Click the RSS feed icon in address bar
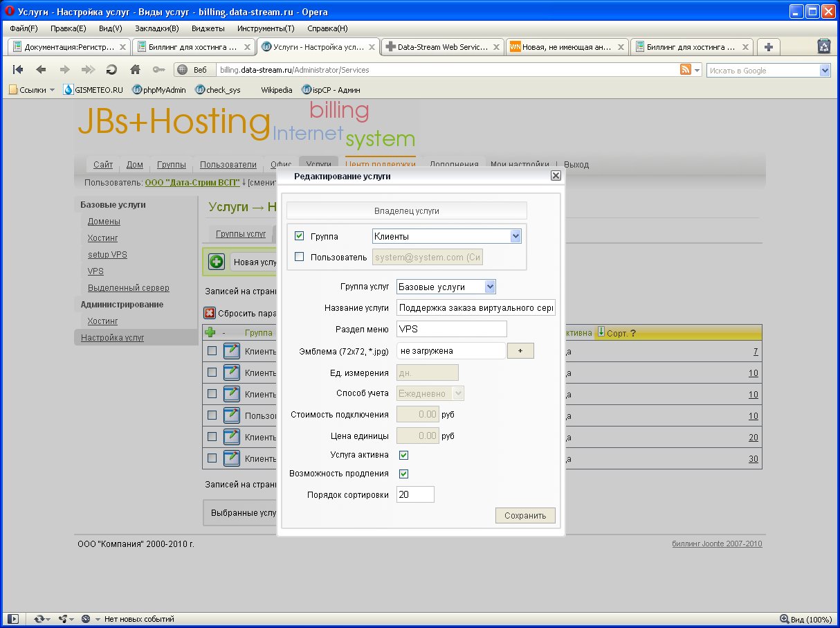The image size is (840, 628). [x=686, y=70]
